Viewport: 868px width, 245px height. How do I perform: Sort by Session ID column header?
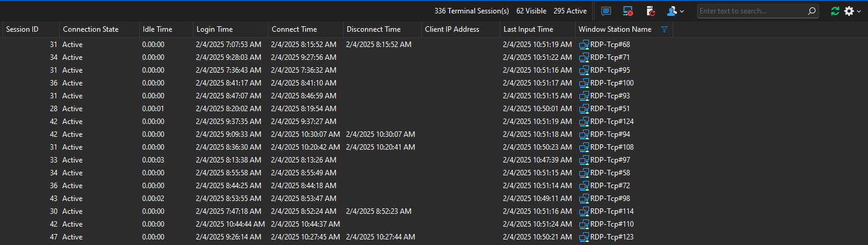click(23, 29)
